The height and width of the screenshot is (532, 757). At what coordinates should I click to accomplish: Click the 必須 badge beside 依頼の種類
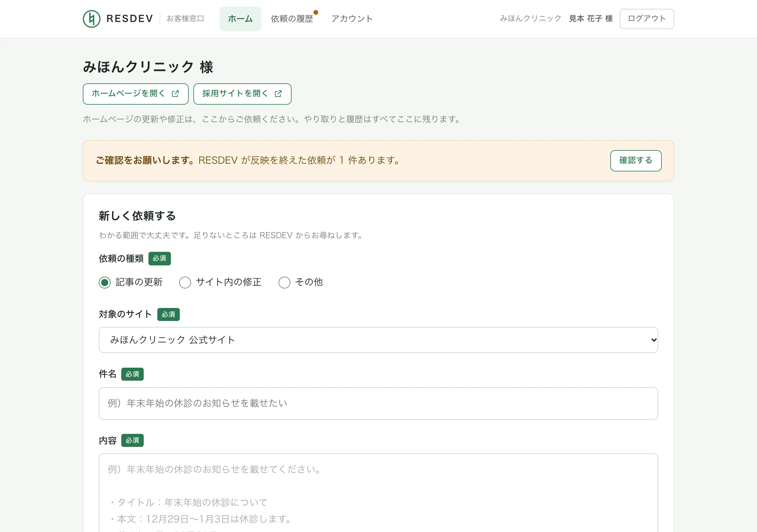pos(160,258)
